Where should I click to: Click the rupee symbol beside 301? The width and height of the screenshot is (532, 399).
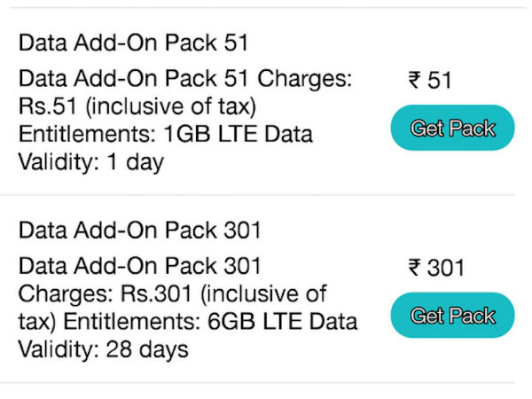tap(414, 268)
